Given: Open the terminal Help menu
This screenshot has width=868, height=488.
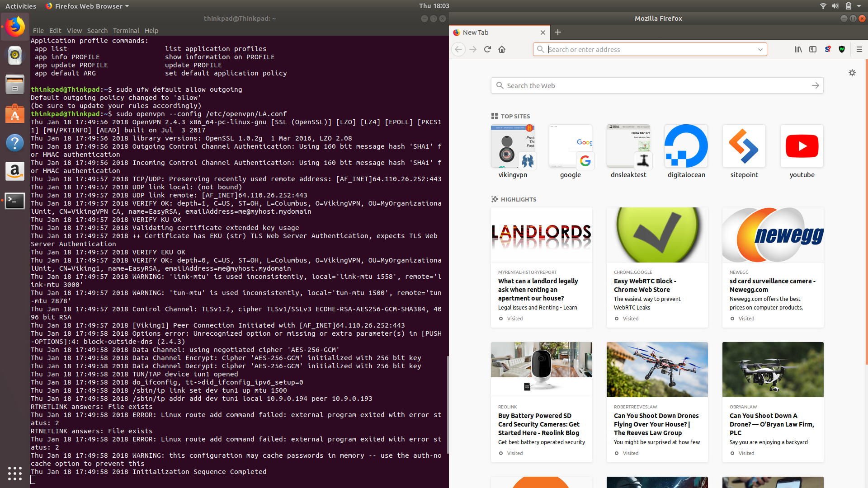Looking at the screenshot, I should (x=151, y=31).
